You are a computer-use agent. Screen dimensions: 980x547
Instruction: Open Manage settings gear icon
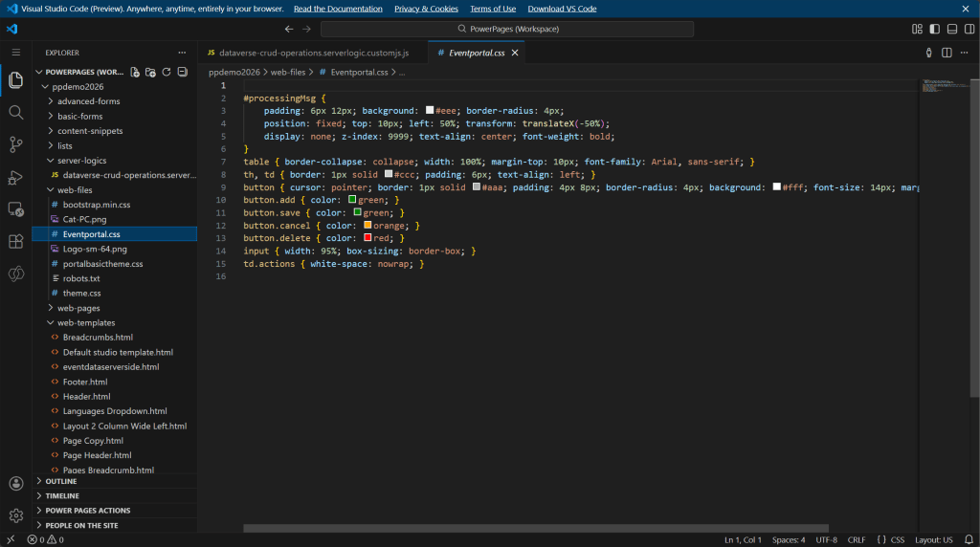pyautogui.click(x=15, y=515)
